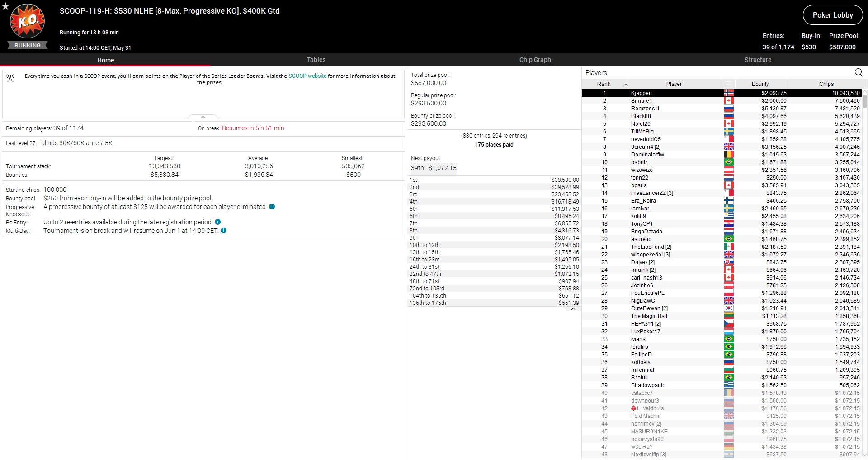Image resolution: width=868 pixels, height=460 pixels.
Task: Open the Multi-Day info icon
Action: (223, 231)
